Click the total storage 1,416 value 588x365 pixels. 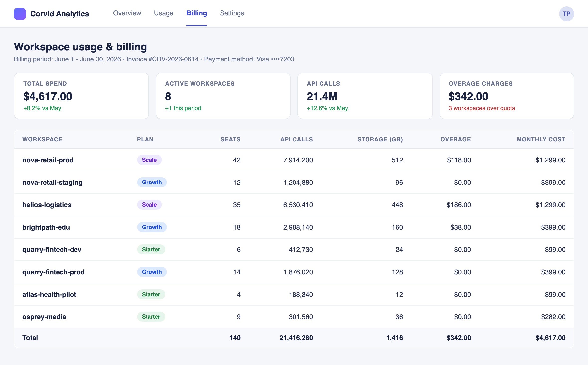tap(394, 338)
